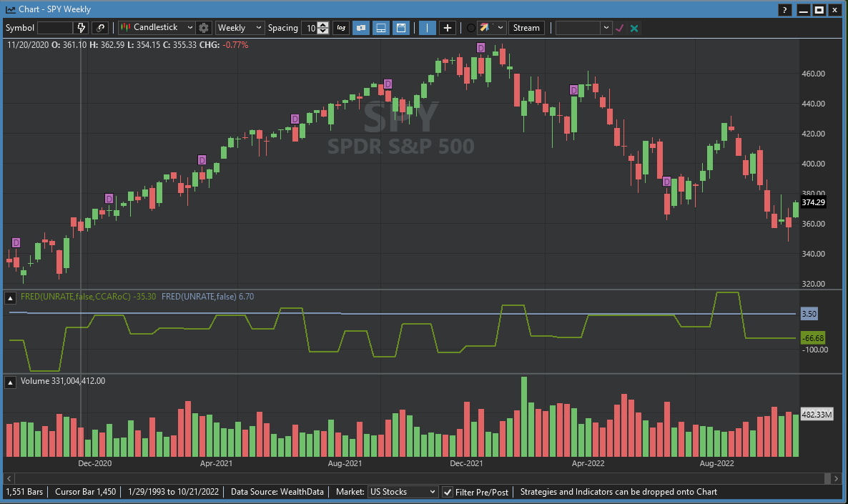Open chart style settings gear

click(204, 28)
